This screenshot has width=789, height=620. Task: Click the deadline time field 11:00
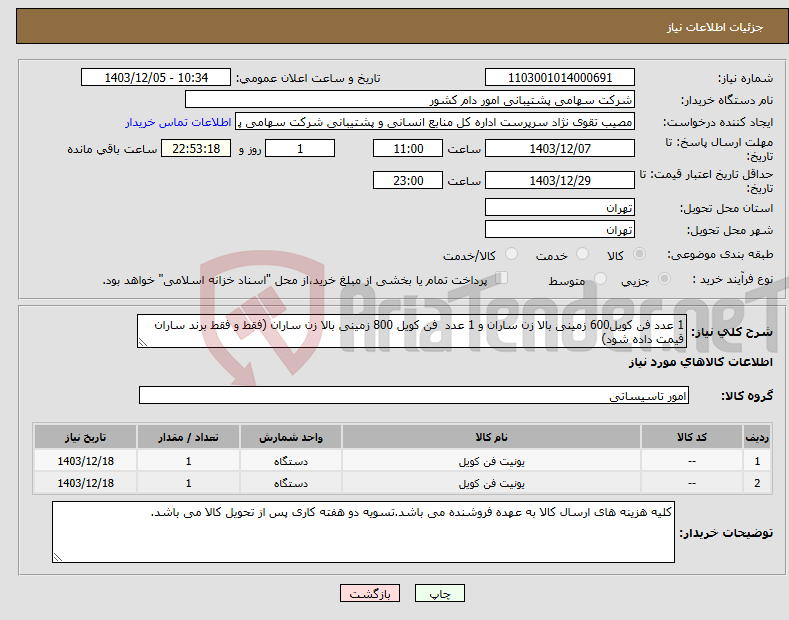point(408,148)
